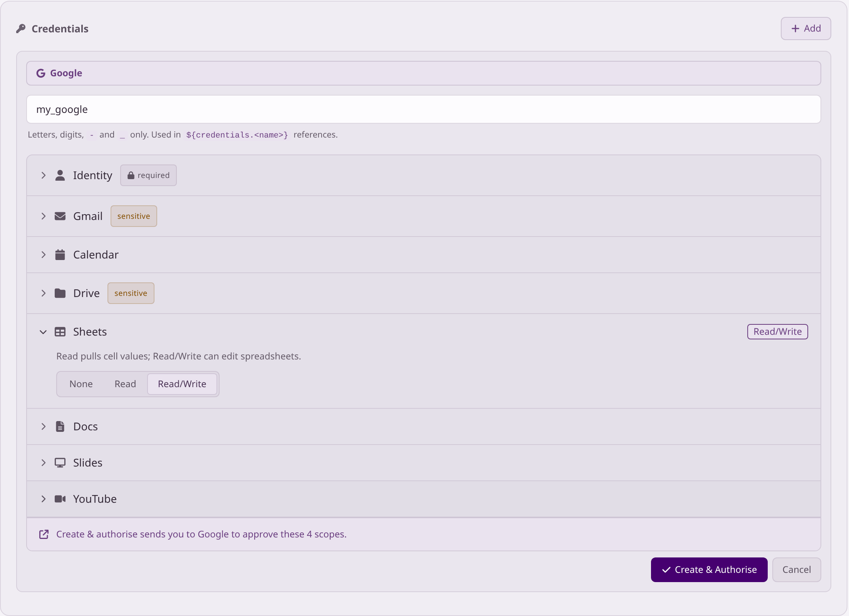Click the YouTube video camera icon
The width and height of the screenshot is (849, 616).
pyautogui.click(x=60, y=499)
